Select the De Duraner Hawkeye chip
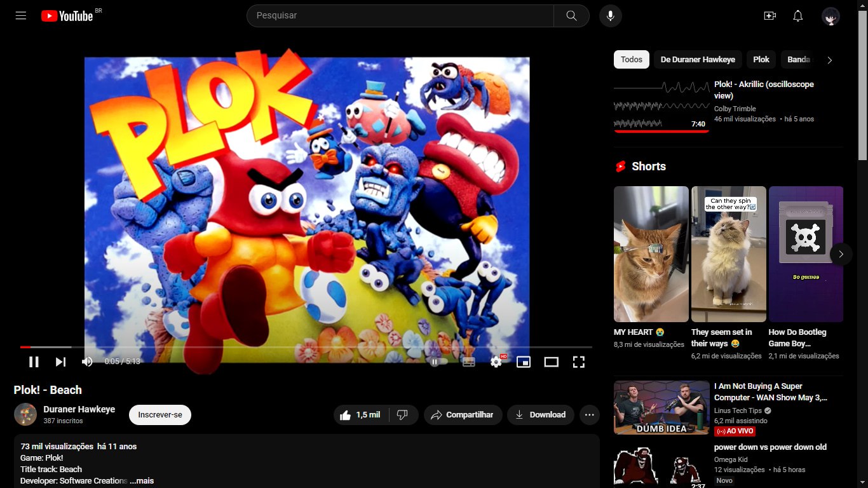This screenshot has height=488, width=868. [698, 60]
